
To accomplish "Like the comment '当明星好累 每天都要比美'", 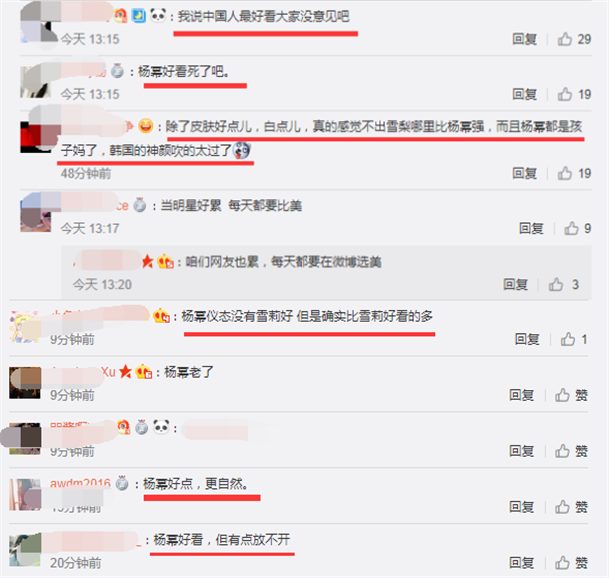I will click(x=571, y=229).
